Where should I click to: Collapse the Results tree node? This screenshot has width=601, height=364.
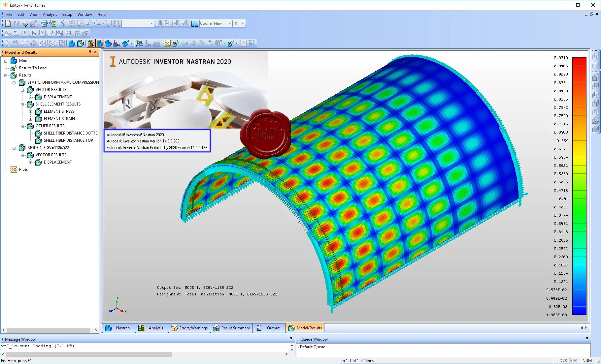[6, 76]
